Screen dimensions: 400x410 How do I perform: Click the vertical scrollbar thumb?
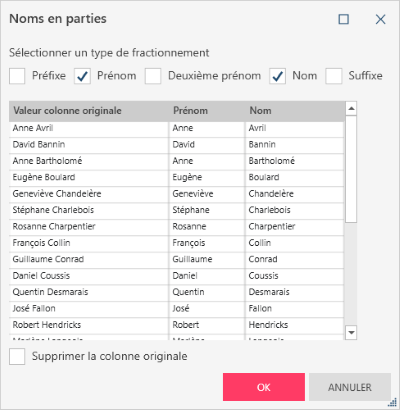click(351, 169)
